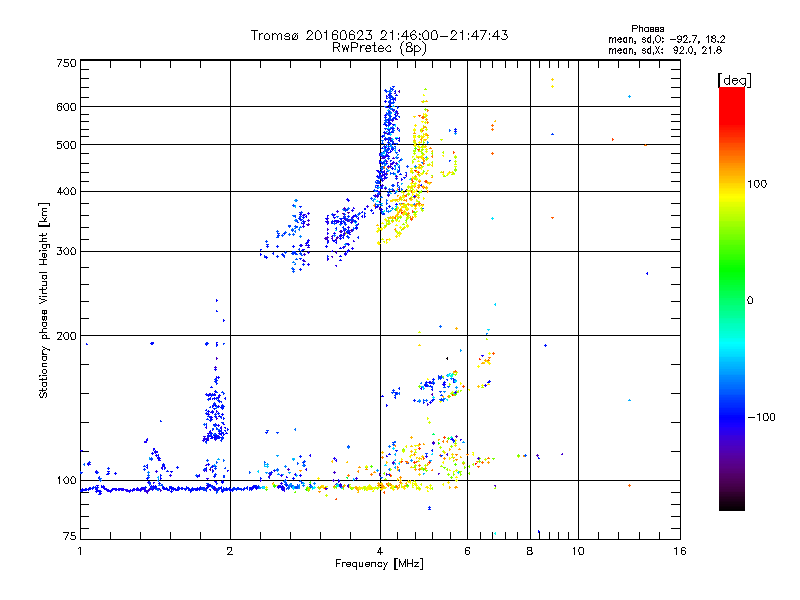This screenshot has width=800, height=600.
Task: Click the x-axis tick label '10'
Action: [578, 551]
